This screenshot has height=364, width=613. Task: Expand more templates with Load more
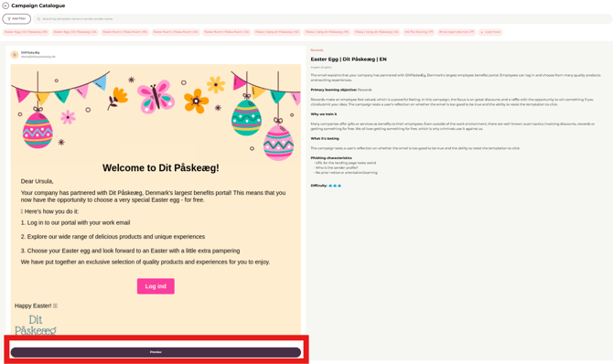490,32
